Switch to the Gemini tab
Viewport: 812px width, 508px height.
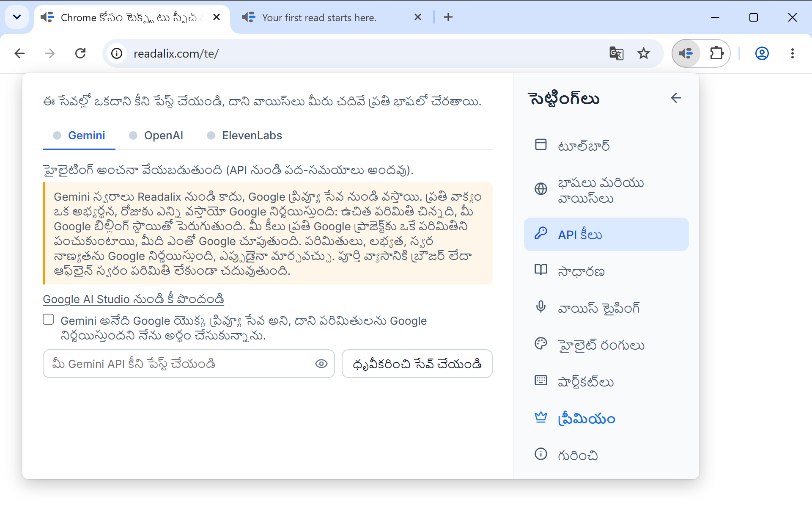pos(79,135)
